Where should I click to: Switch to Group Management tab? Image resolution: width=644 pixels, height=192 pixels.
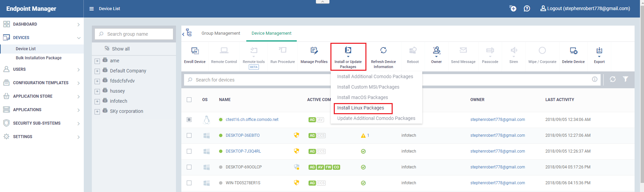pos(221,33)
